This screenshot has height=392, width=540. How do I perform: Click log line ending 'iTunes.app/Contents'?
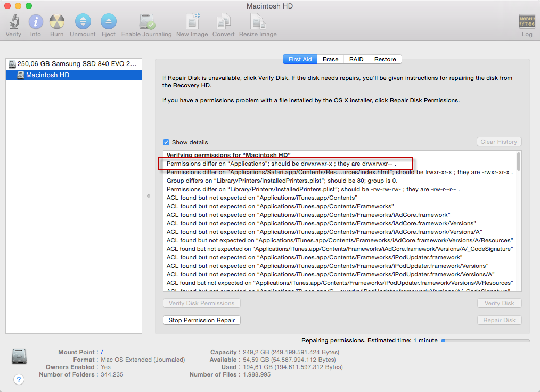[x=261, y=198]
